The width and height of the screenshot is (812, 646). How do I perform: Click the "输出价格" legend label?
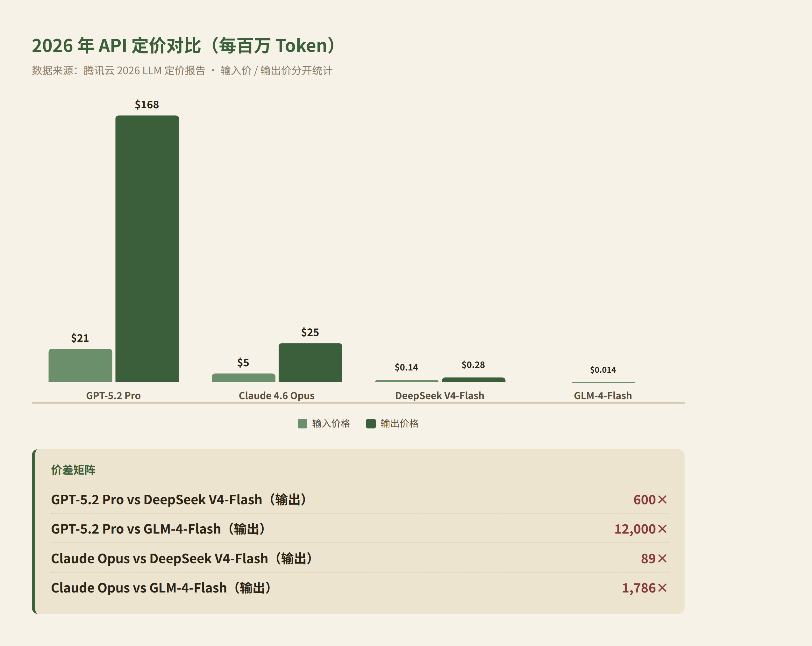(400, 423)
